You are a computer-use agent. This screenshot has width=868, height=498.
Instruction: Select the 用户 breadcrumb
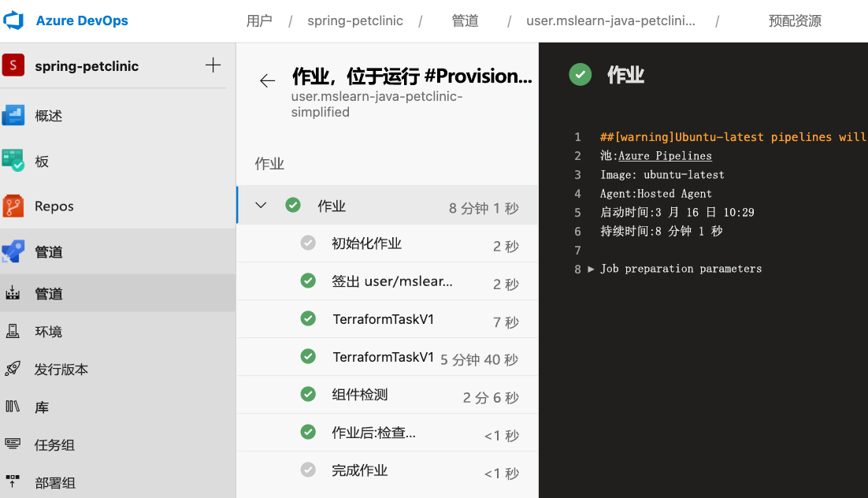coord(259,21)
